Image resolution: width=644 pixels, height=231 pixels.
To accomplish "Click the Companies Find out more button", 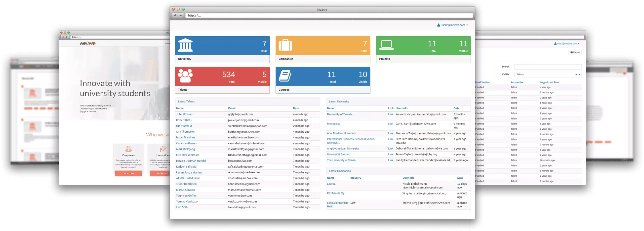I will 128,173.
